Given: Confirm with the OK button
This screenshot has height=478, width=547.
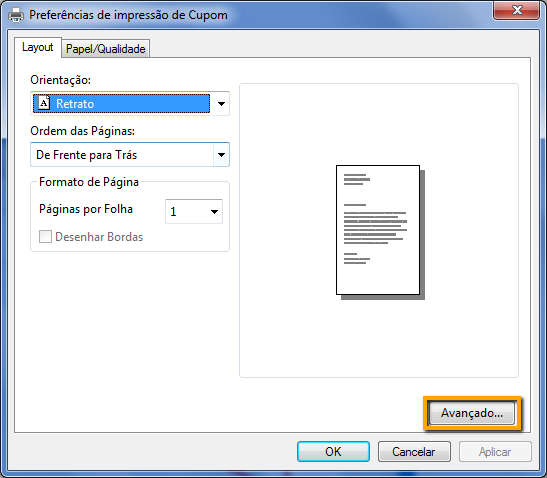Looking at the screenshot, I should (x=333, y=451).
